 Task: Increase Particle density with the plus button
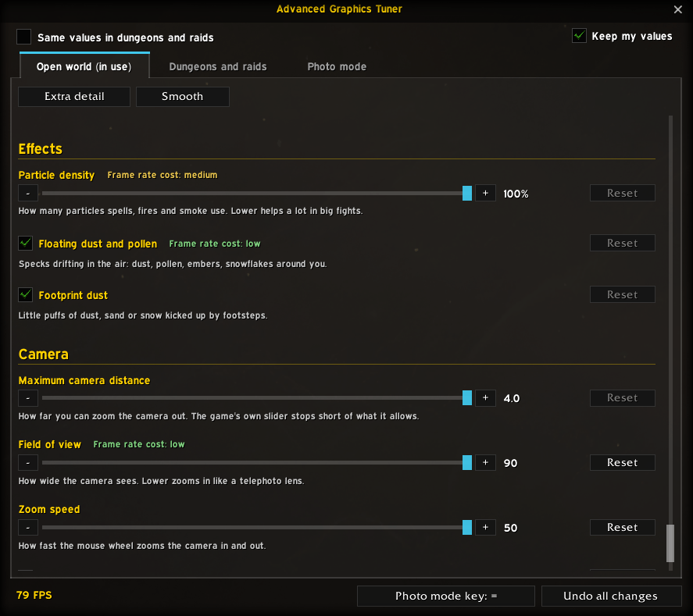(x=485, y=194)
